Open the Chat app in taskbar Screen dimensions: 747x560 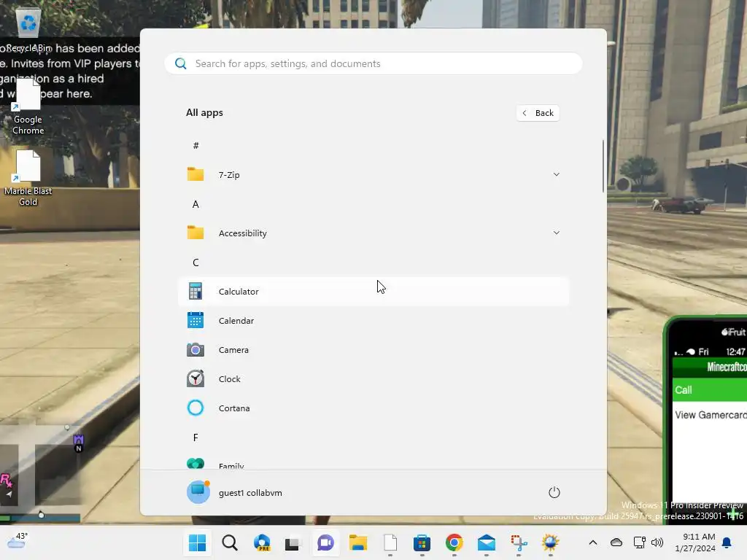[x=326, y=542]
